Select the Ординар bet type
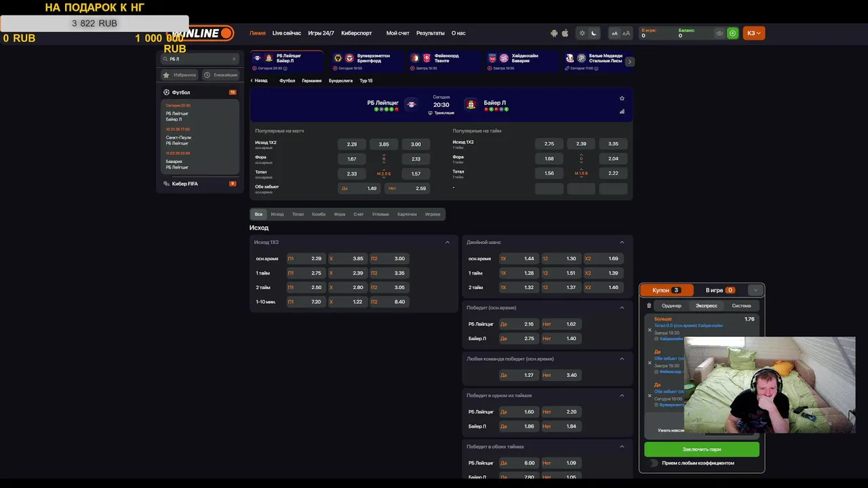 tap(671, 306)
